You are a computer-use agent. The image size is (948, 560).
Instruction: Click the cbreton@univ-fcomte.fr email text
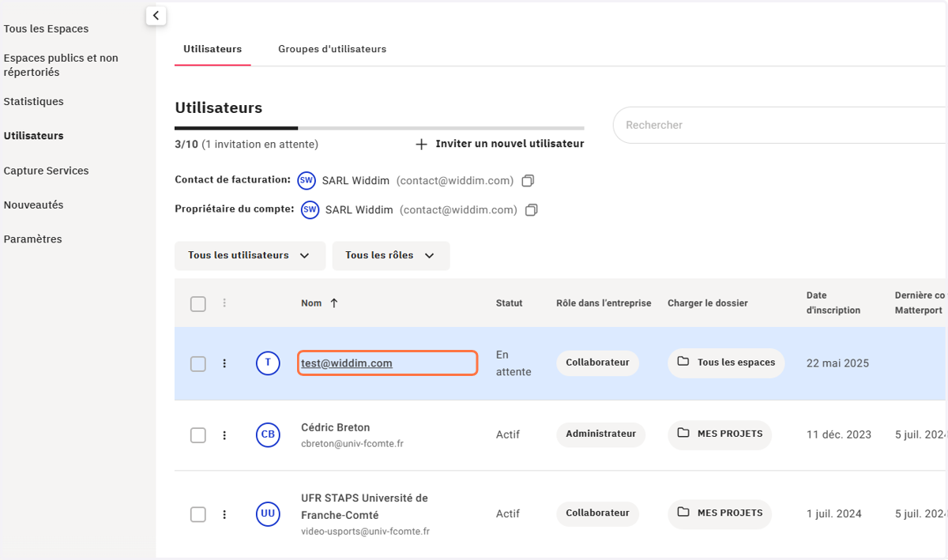[x=352, y=445]
